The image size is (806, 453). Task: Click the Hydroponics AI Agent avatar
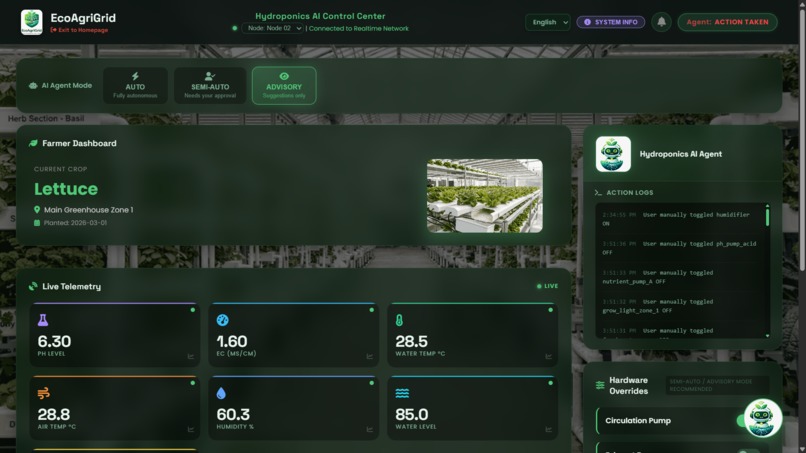pos(613,154)
